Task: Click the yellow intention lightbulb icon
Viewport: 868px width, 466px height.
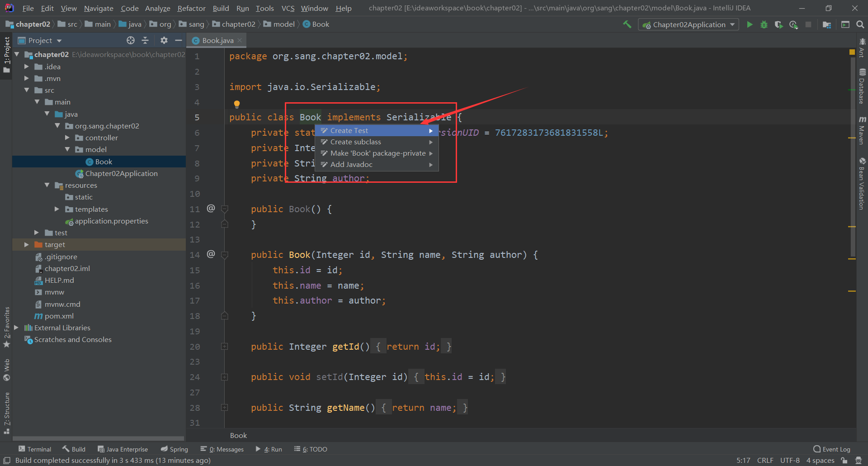Action: 236,104
